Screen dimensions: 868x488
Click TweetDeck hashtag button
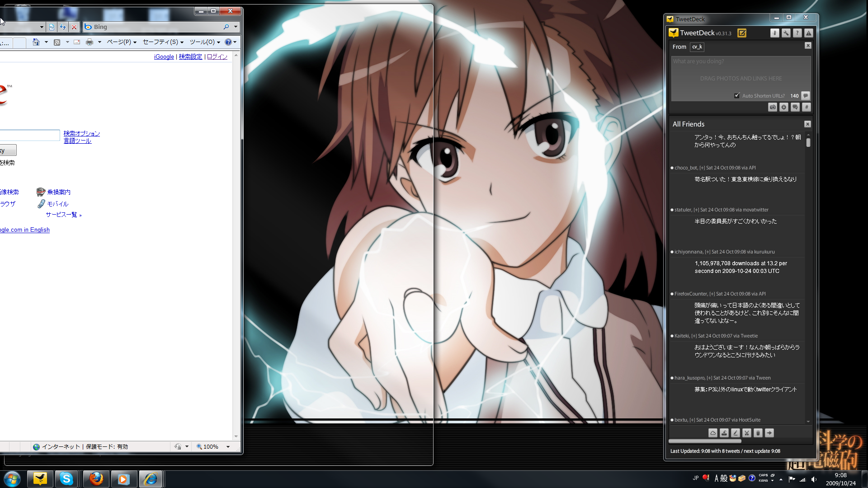(x=807, y=107)
